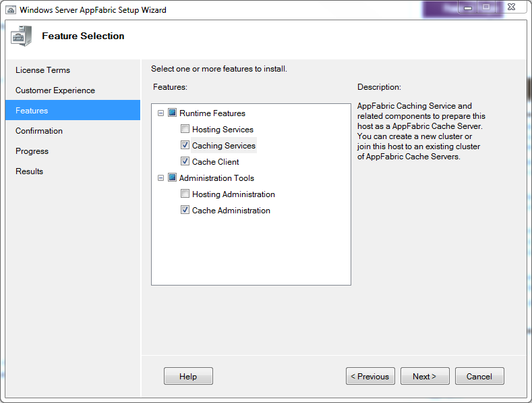This screenshot has width=532, height=403.
Task: Uncheck the Cache Administration checkbox
Action: coord(185,210)
